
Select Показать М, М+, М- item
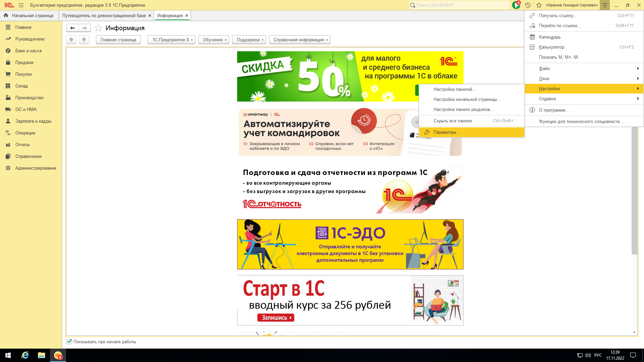pyautogui.click(x=584, y=57)
